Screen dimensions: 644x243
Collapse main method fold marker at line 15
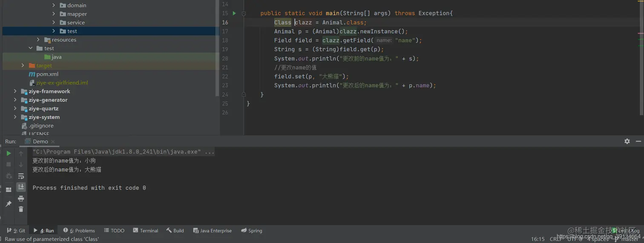pyautogui.click(x=244, y=13)
